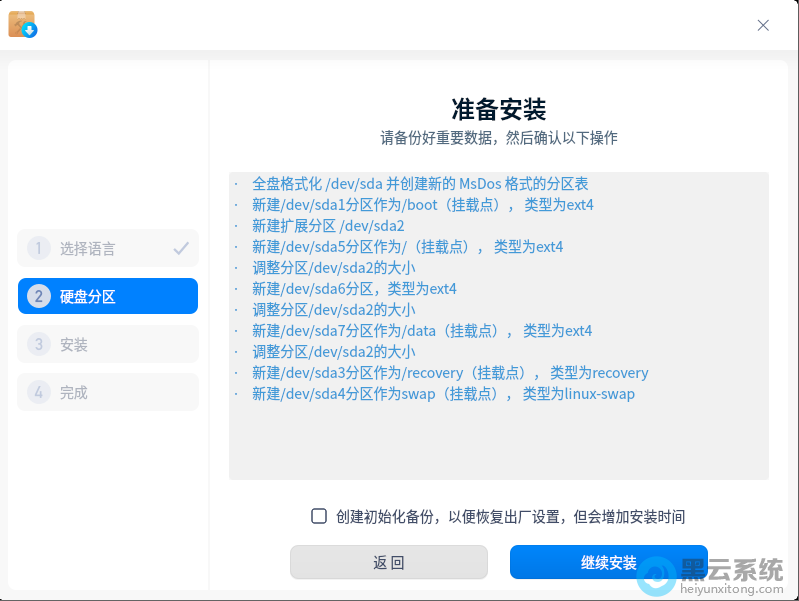Click the /dev/sda3 recovery partition entry
This screenshot has height=601, width=799.
click(x=449, y=373)
